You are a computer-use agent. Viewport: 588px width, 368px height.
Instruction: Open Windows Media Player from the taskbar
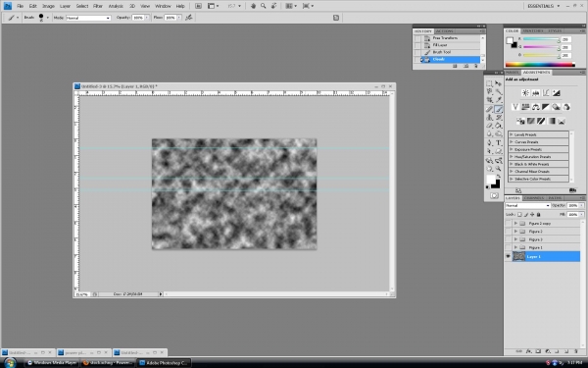click(52, 363)
